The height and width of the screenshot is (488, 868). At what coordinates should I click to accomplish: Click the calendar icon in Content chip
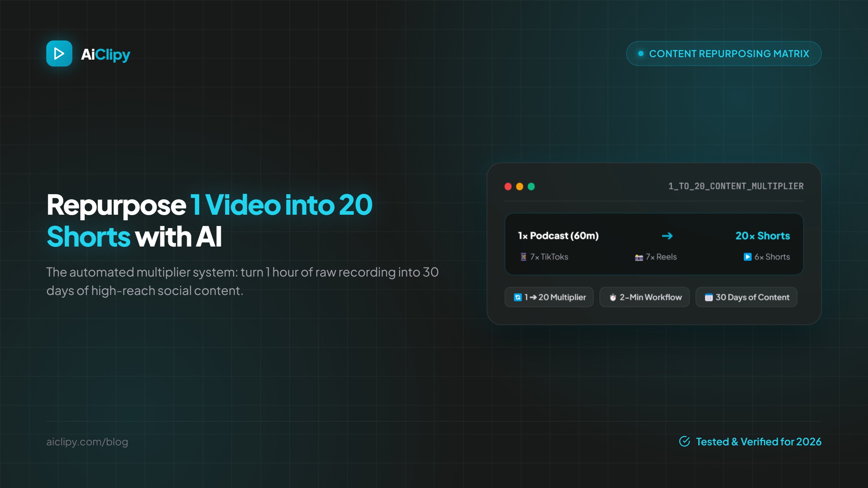click(x=709, y=297)
